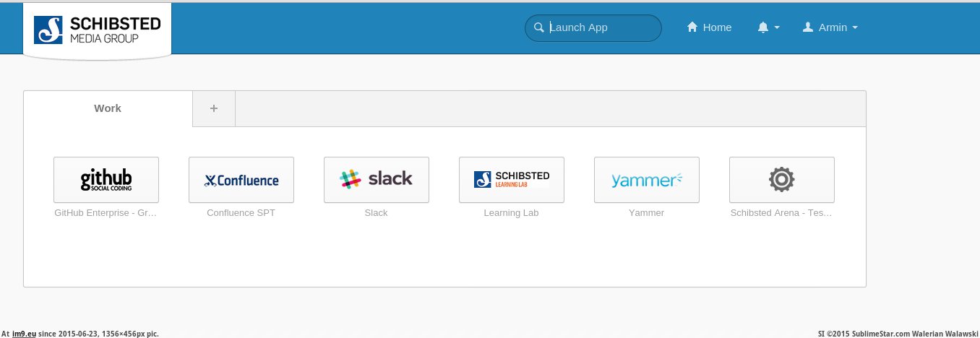This screenshot has height=338, width=980.
Task: Open the GitHub Enterprise app tile
Action: click(x=106, y=180)
